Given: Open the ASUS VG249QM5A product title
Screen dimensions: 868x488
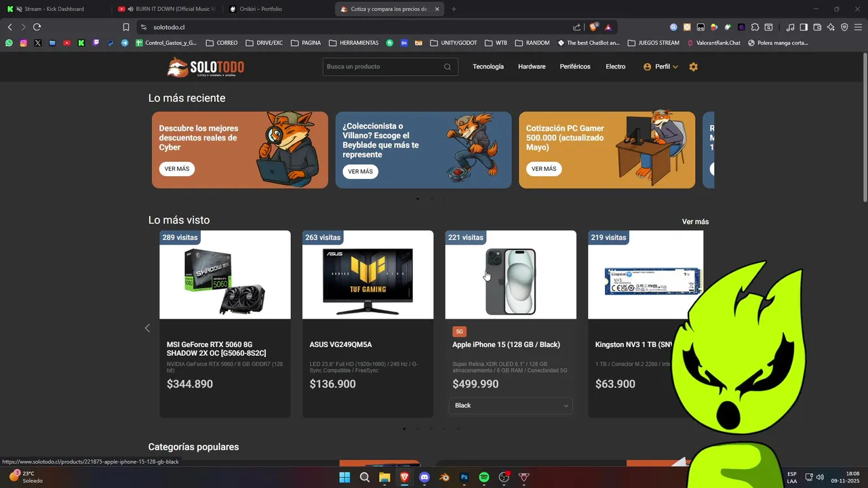Looking at the screenshot, I should (341, 345).
